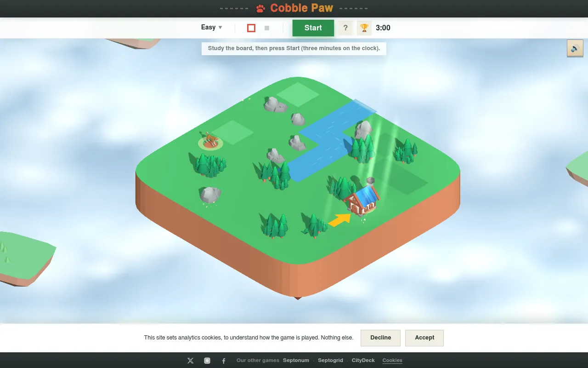Click the green Start button
The image size is (588, 368).
[313, 28]
